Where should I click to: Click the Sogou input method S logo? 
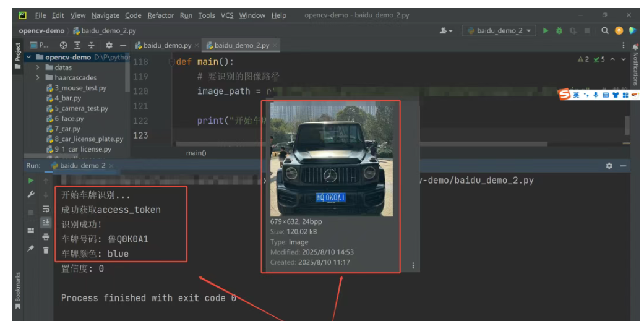click(x=565, y=95)
